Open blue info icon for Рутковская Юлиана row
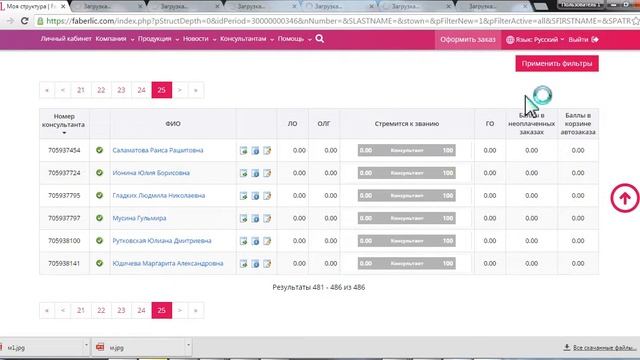 [x=256, y=241]
